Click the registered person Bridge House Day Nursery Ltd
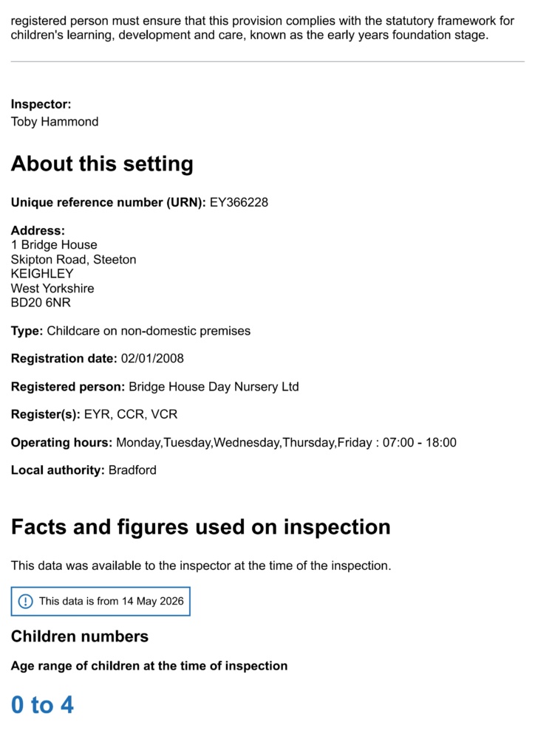535x756 pixels. 214,387
